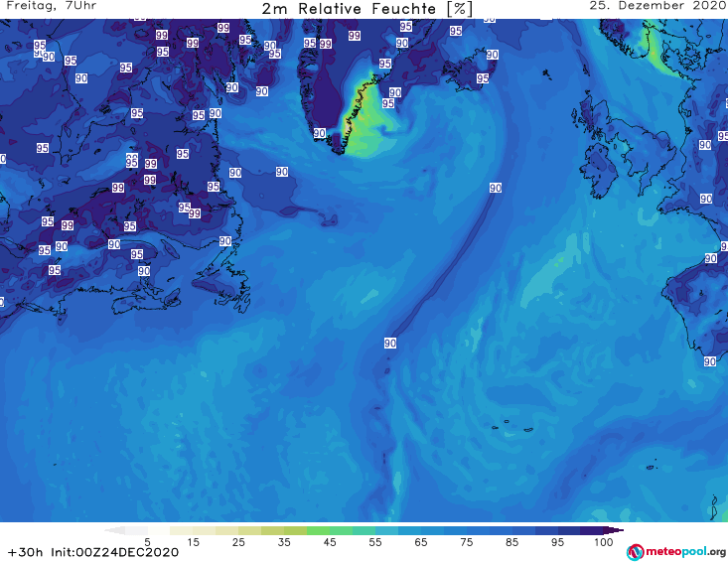Pick the pale yellow legend segment right of 15
Image resolution: width=728 pixels, height=562 pixels.
[x=205, y=530]
